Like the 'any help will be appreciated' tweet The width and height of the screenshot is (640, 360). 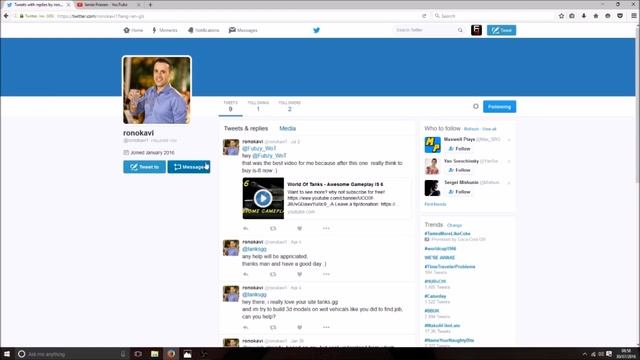click(299, 274)
